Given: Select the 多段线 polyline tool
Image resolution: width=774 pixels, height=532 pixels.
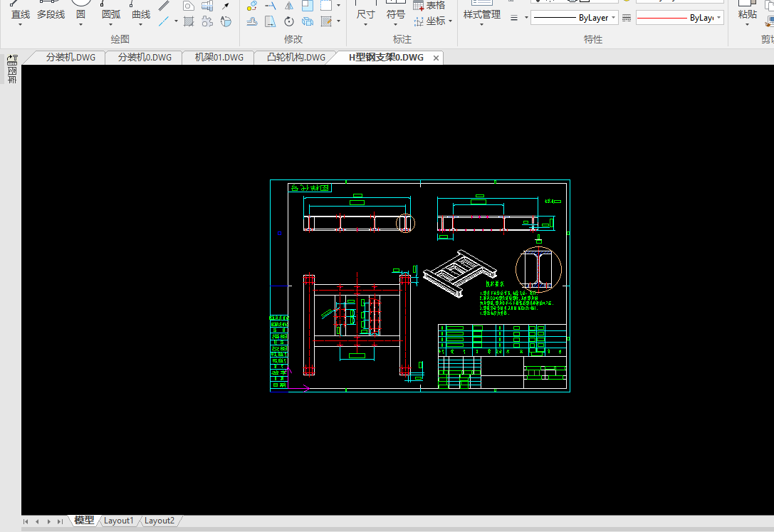Looking at the screenshot, I should pos(51,11).
